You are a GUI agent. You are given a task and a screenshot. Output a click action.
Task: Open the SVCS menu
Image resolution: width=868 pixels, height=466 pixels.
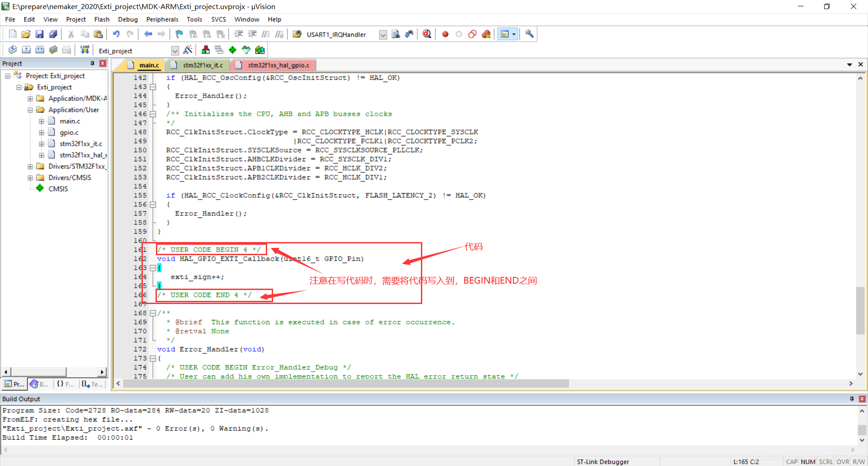(218, 19)
